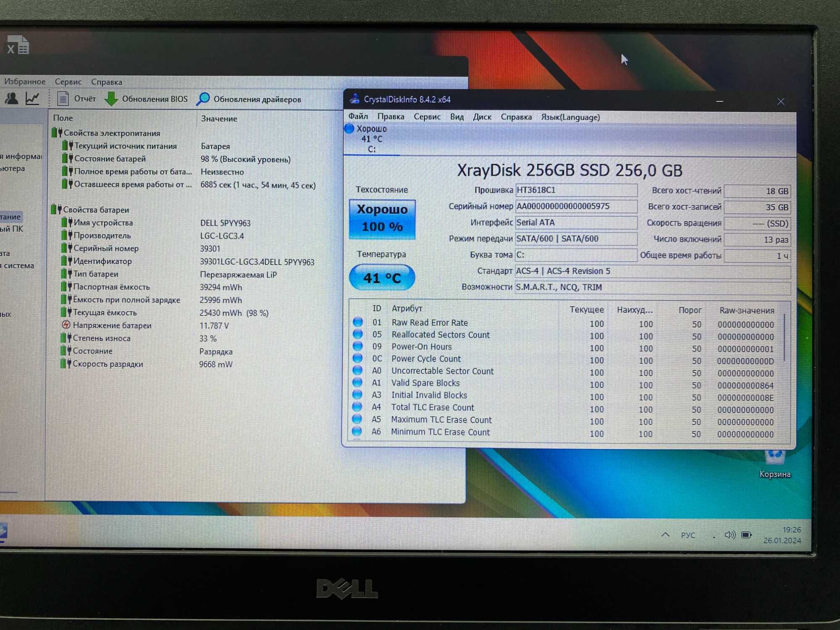Click the Отчёт report toolbar button
Viewport: 840px width, 630px height.
(x=77, y=99)
